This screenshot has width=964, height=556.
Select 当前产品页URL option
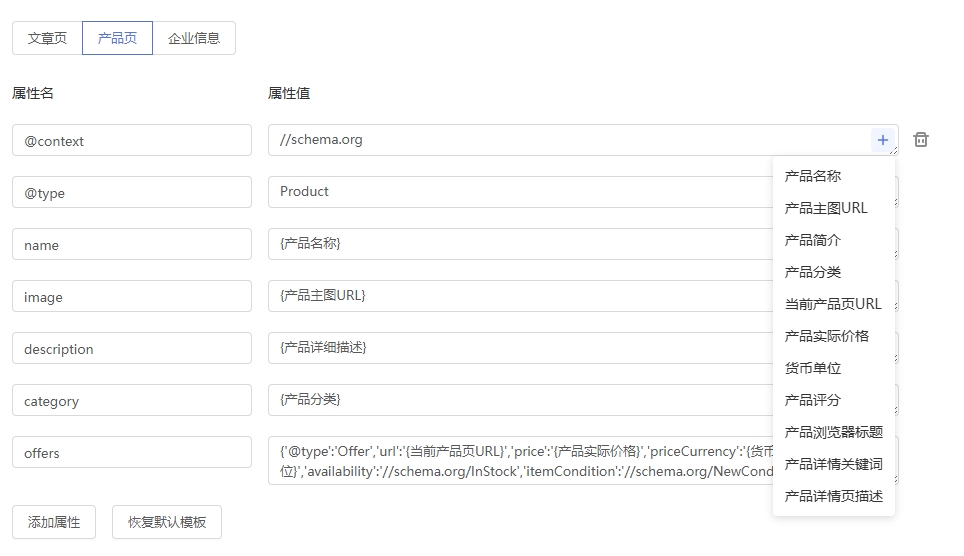[833, 304]
